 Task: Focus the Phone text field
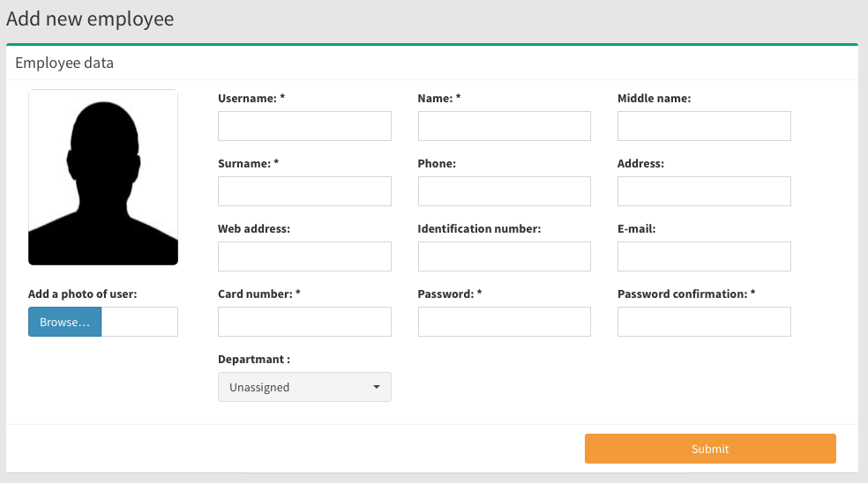(505, 191)
